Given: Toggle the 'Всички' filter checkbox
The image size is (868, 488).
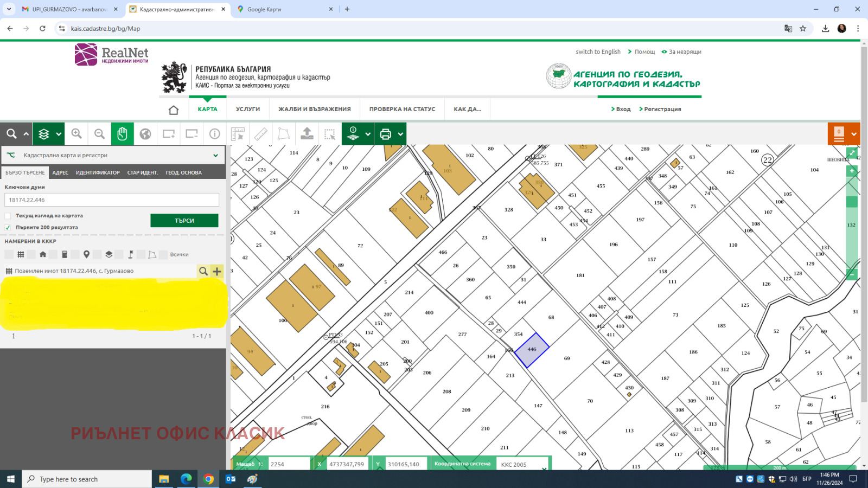Looking at the screenshot, I should point(163,254).
